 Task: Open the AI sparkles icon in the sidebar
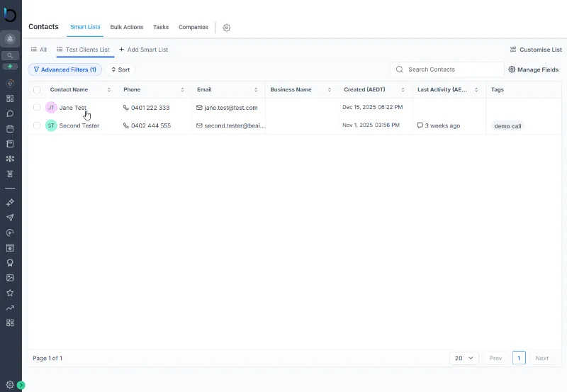10,203
